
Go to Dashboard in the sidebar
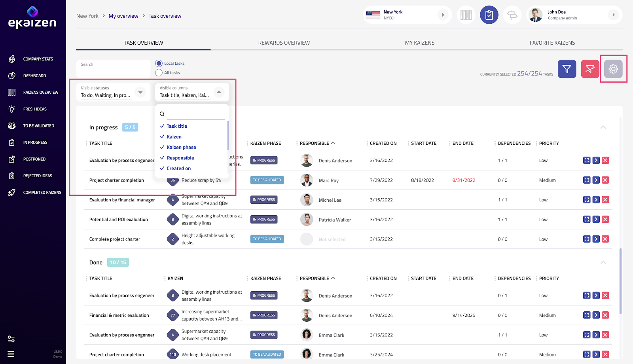pyautogui.click(x=27, y=76)
